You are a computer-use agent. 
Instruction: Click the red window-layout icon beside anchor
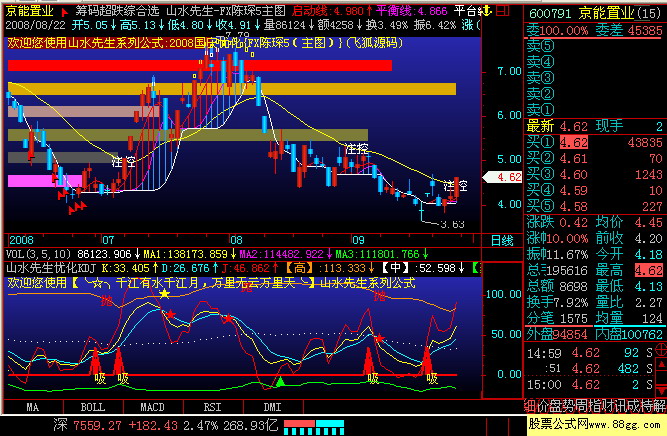(503, 10)
